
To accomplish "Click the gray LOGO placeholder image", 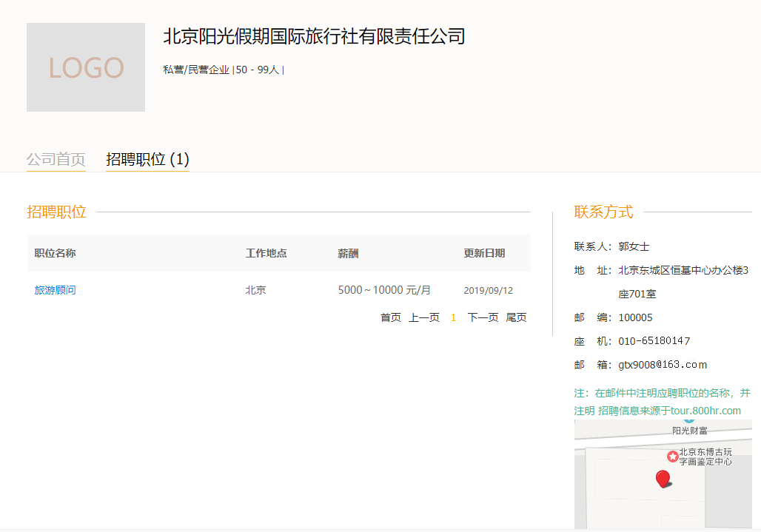I will [x=86, y=67].
